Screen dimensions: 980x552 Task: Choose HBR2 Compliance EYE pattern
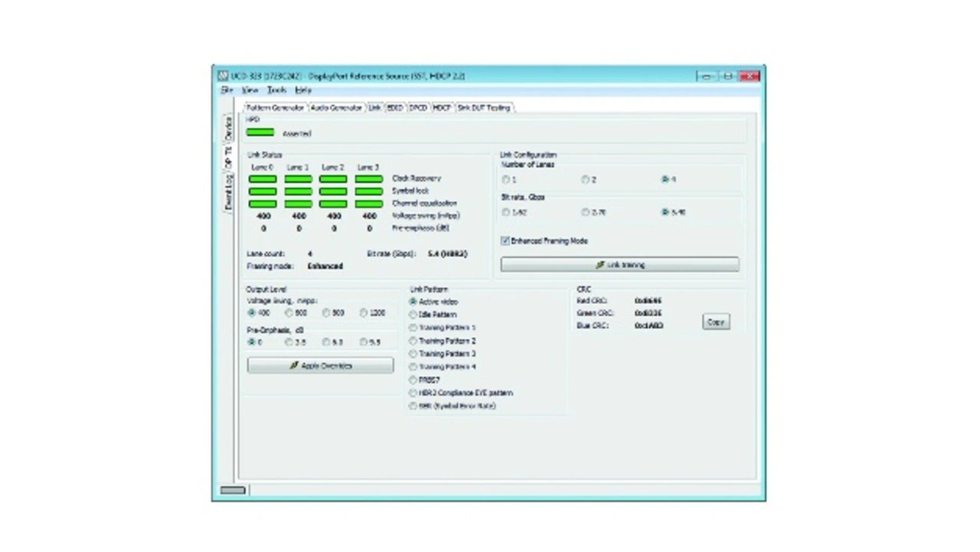413,393
